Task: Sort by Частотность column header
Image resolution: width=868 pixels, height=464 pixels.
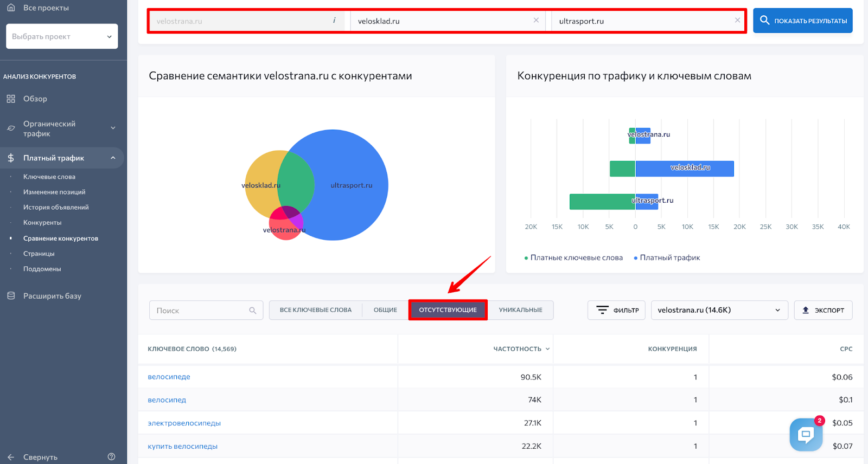Action: 521,349
